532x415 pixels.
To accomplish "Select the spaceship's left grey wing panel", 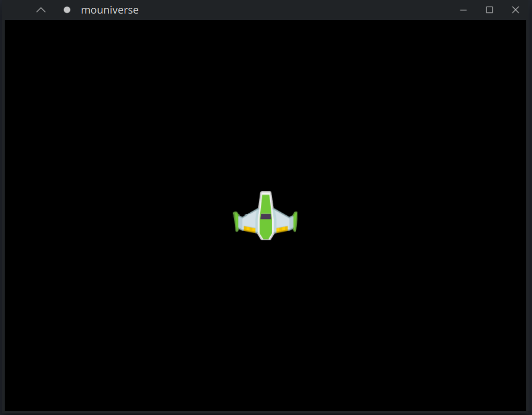I will click(249, 219).
